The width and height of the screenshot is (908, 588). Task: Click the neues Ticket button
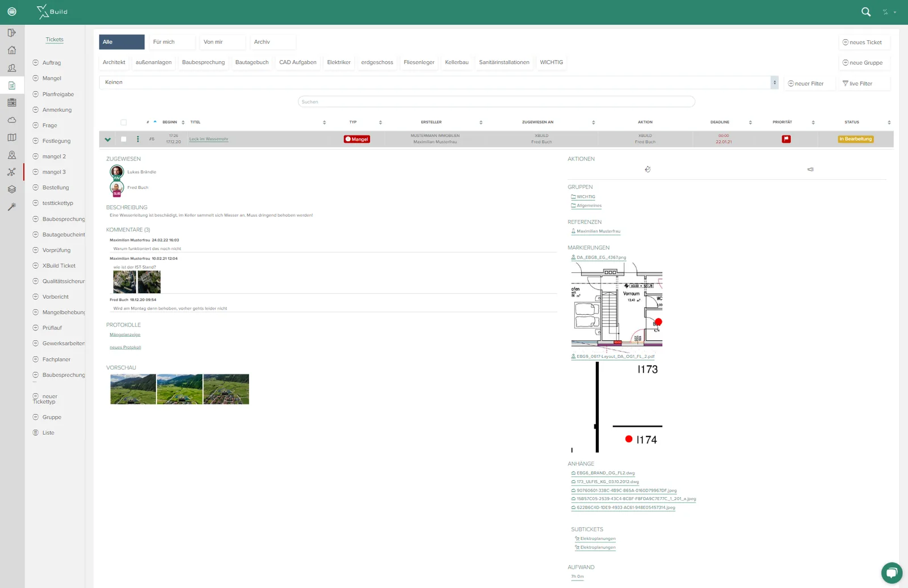864,43
